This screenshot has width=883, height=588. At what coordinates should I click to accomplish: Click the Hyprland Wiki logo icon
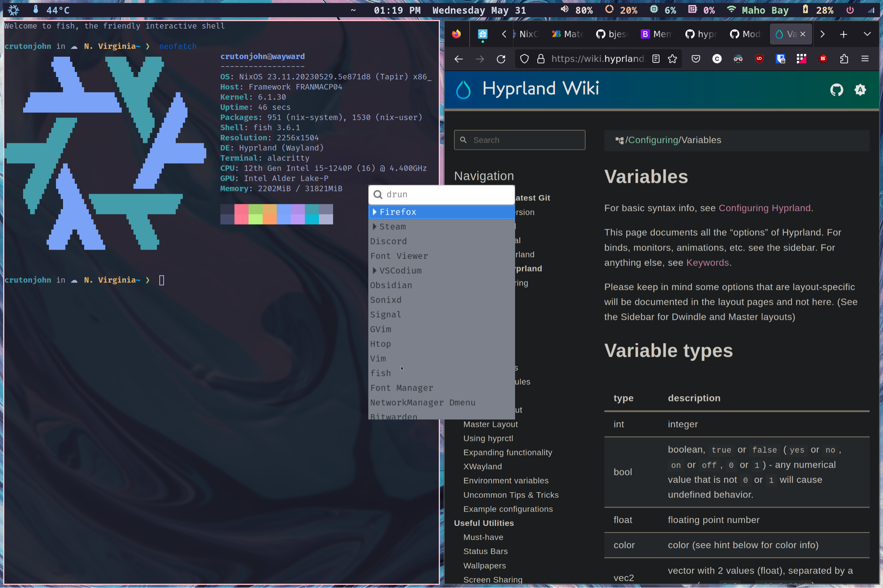464,88
